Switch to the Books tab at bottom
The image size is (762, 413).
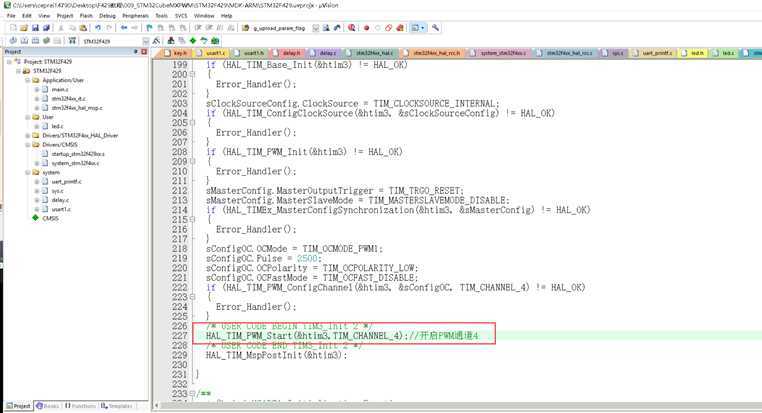(x=48, y=406)
